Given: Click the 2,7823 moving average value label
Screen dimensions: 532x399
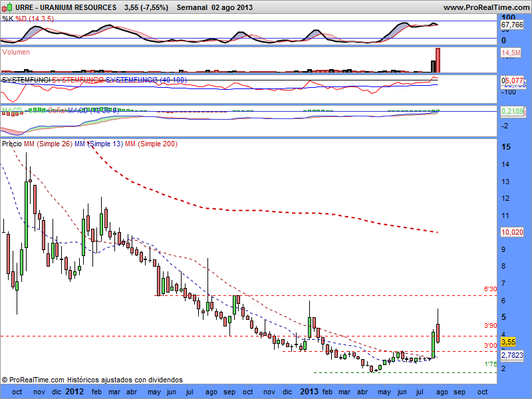Looking at the screenshot, I should 512,355.
